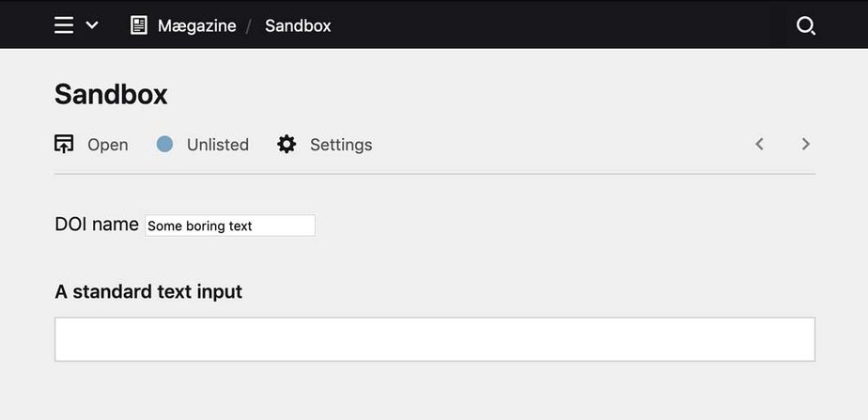
Task: Click the "A standard text input" label
Action: pyautogui.click(x=148, y=291)
